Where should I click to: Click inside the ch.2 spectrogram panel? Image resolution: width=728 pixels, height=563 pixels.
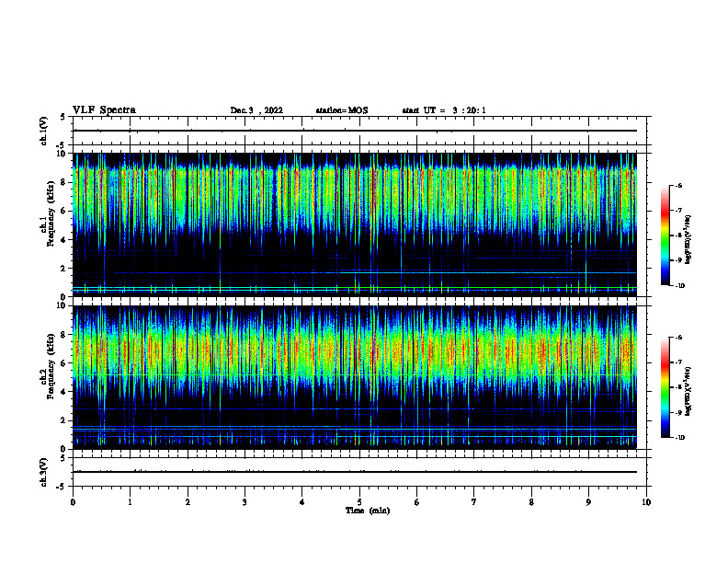pyautogui.click(x=355, y=377)
